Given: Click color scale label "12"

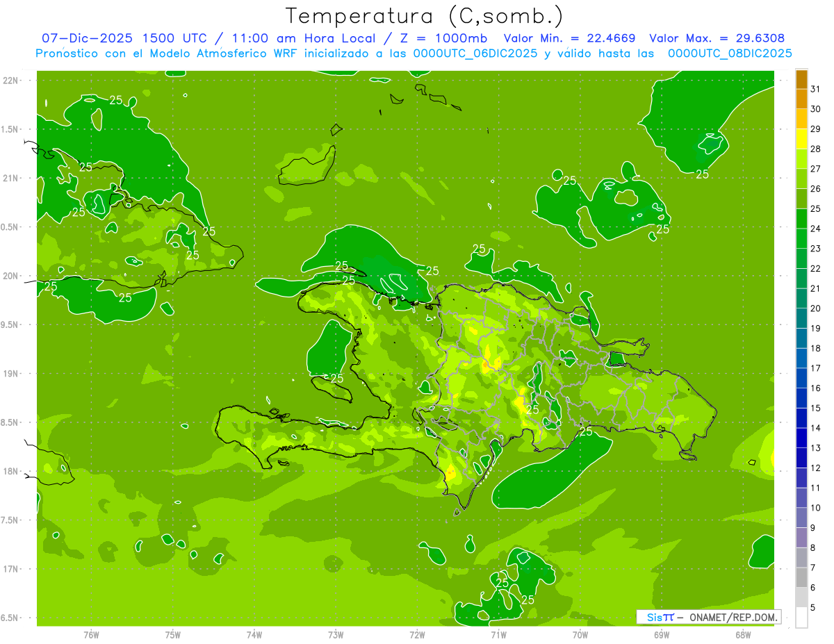Looking at the screenshot, I should click(815, 468).
